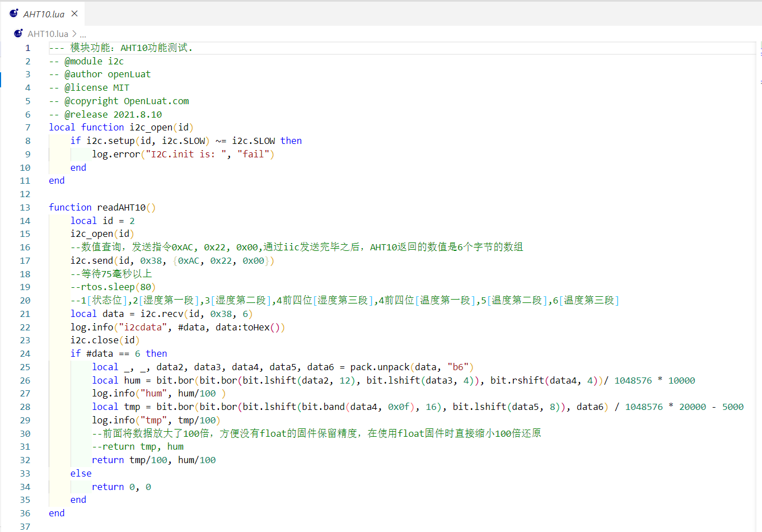This screenshot has width=762, height=532.
Task: Click the readAHT10 function name
Action: (x=121, y=207)
